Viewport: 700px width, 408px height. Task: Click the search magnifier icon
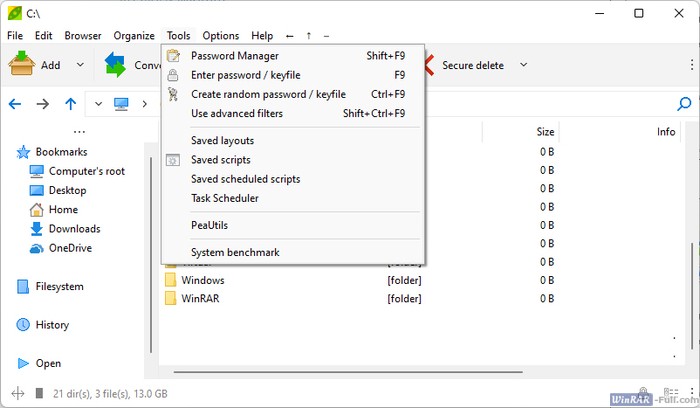click(x=684, y=103)
